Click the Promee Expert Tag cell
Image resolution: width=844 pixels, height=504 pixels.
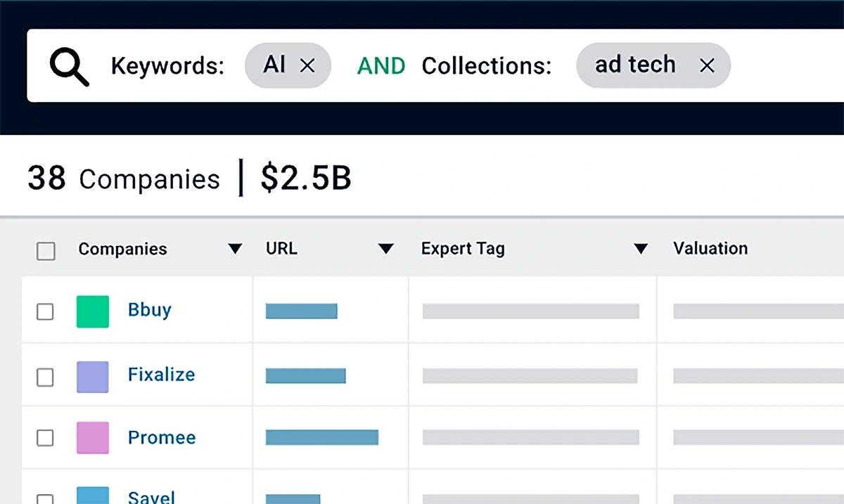click(x=532, y=437)
